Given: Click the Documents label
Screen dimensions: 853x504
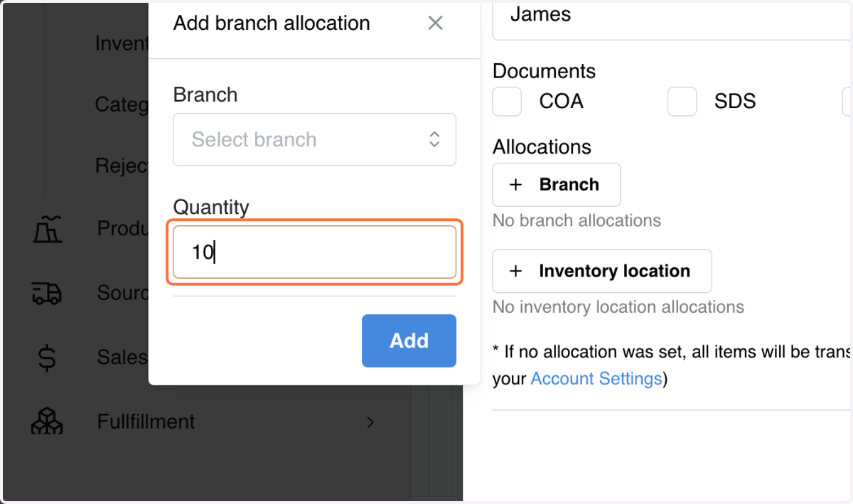Looking at the screenshot, I should tap(544, 71).
